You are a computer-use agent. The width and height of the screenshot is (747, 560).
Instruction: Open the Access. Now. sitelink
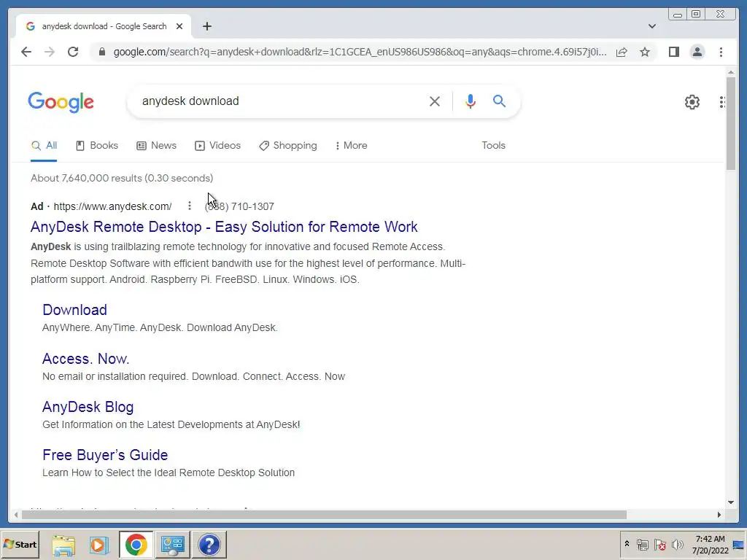86,359
